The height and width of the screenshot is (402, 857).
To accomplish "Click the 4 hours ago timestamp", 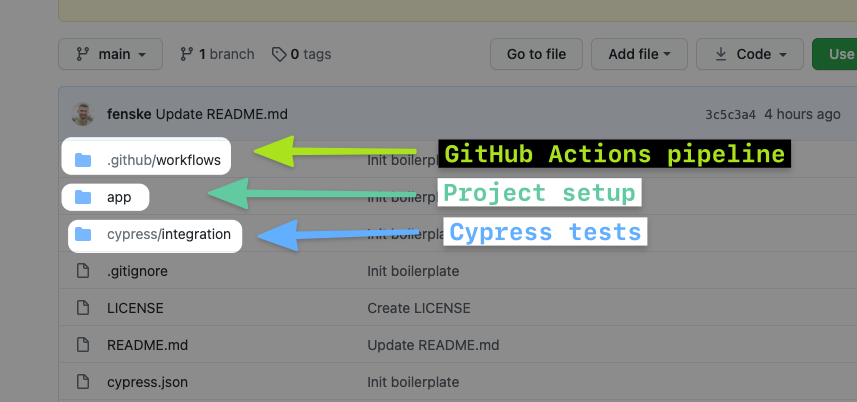I will 802,115.
